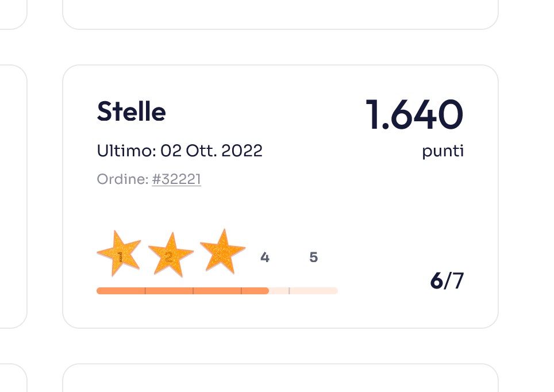Select the partially visible card below Stelle
Screen dimensions: 554x392
click(x=280, y=378)
